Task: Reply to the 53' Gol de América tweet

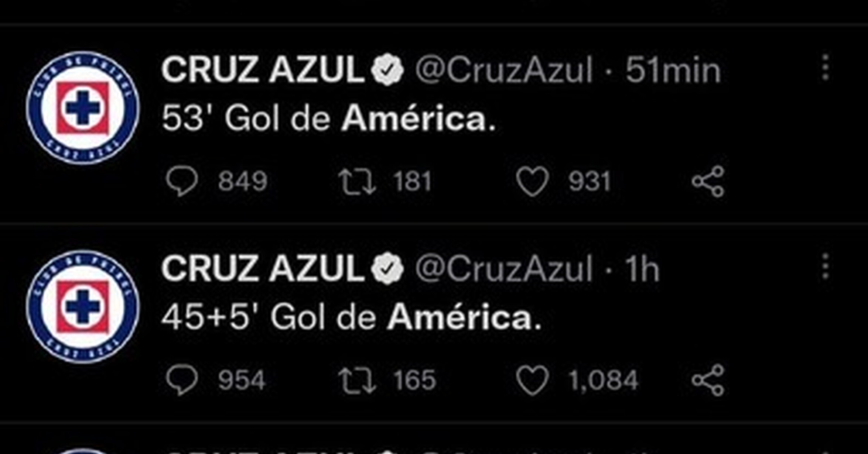Action: [182, 181]
